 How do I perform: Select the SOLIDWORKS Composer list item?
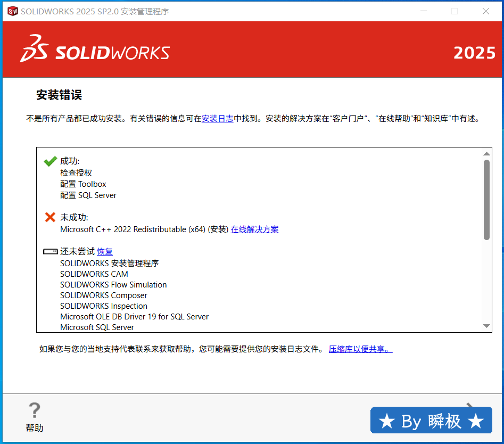(x=104, y=295)
